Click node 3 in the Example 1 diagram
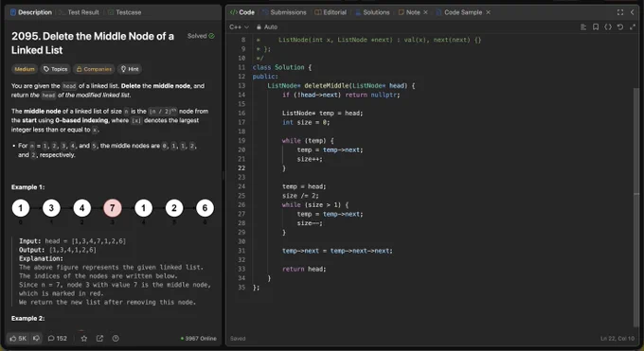This screenshot has height=351, width=644. click(x=51, y=208)
